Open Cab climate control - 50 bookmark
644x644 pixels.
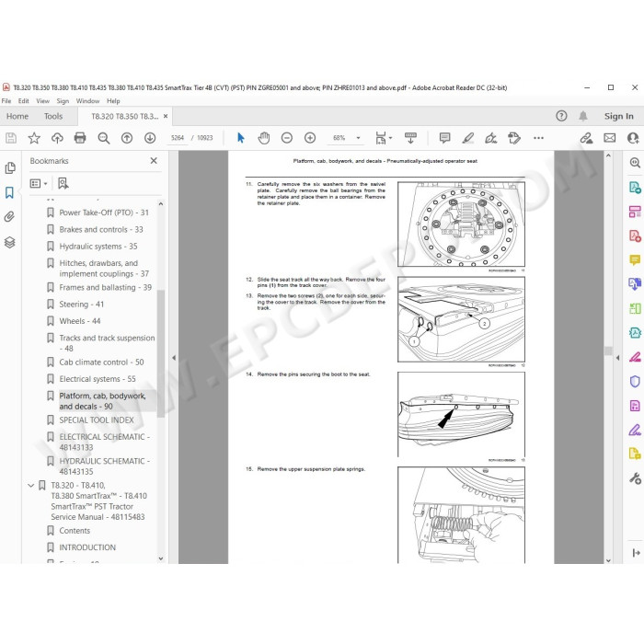point(101,362)
